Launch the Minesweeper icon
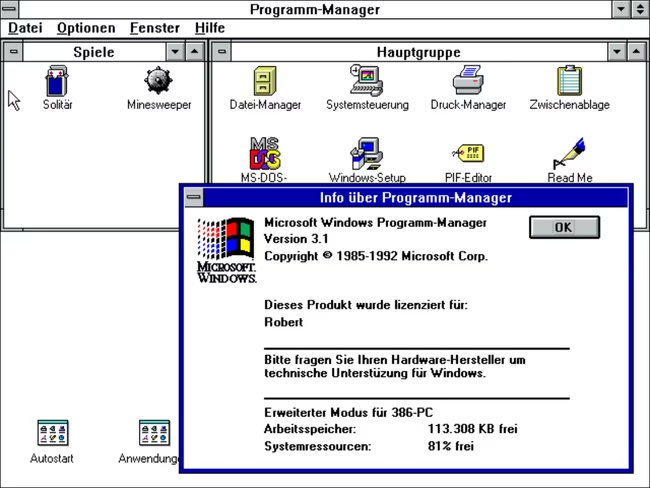The width and height of the screenshot is (650, 488). (158, 80)
